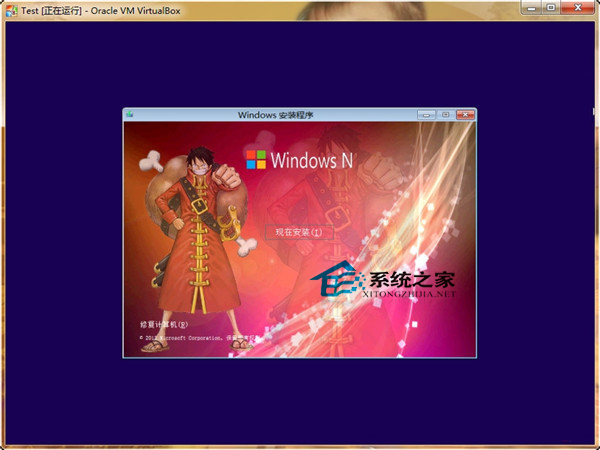Close the Windows 安装程序 dialog

[x=465, y=114]
